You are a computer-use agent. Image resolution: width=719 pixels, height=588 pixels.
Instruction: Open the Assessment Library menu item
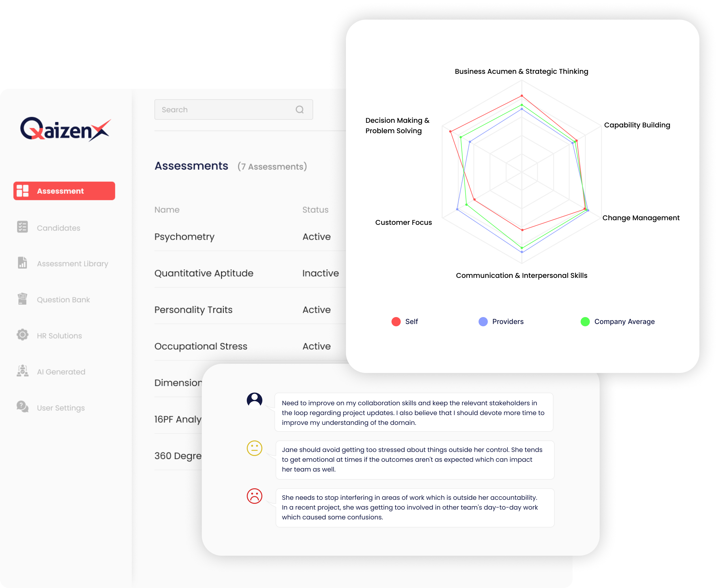point(73,263)
